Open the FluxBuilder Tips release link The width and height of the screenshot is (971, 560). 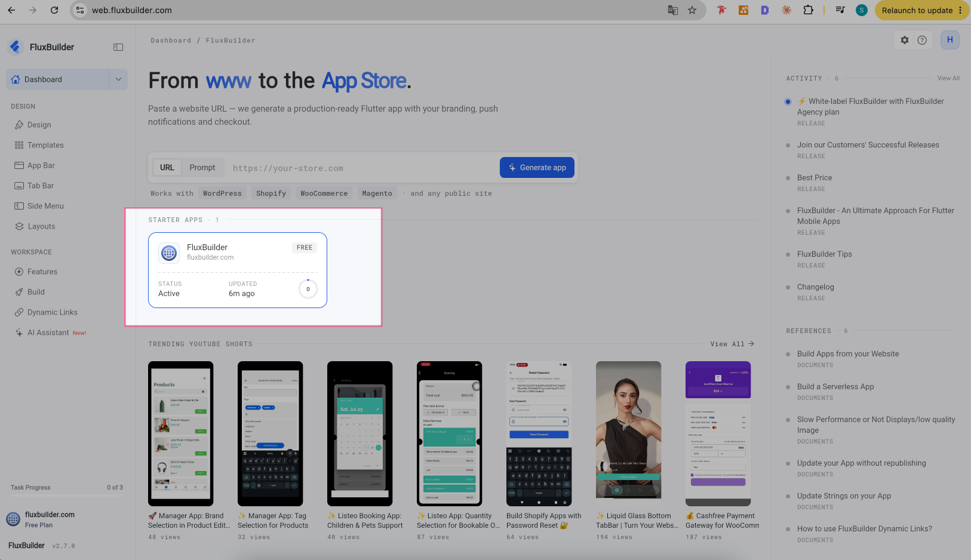pos(825,254)
